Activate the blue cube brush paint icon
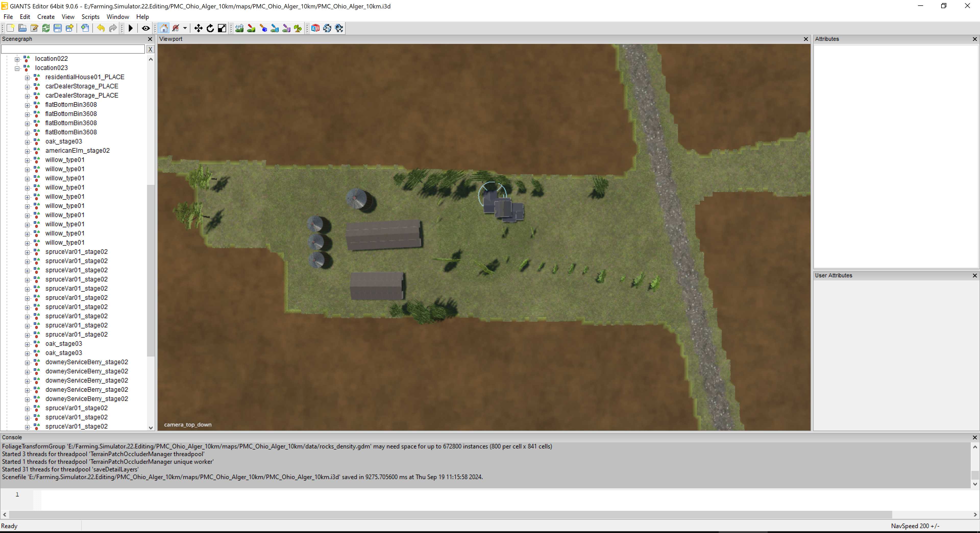The height and width of the screenshot is (533, 980). click(263, 28)
